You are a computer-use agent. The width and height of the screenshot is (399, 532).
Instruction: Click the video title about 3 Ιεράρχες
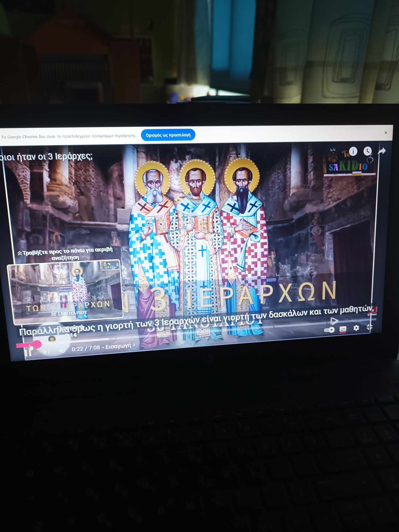[x=46, y=157]
